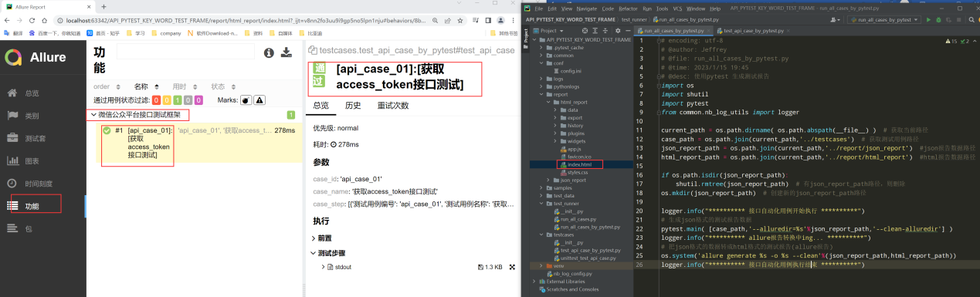Toggle the purple unknown status filter
Image resolution: width=980 pixels, height=297 pixels.
198,100
